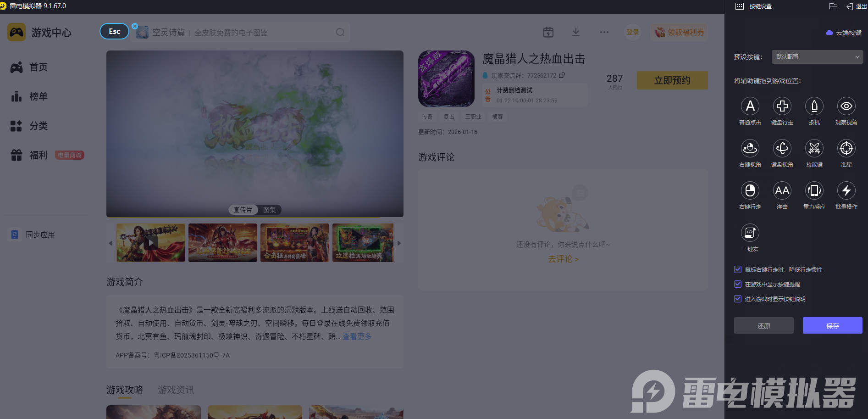This screenshot has width=868, height=419.
Task: Select the 观察视角 view observe icon
Action: 846,106
